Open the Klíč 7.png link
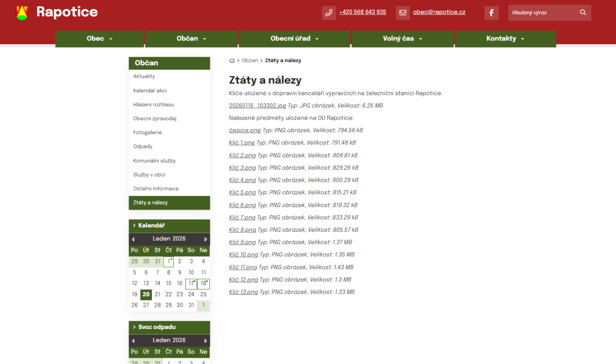 pos(242,217)
